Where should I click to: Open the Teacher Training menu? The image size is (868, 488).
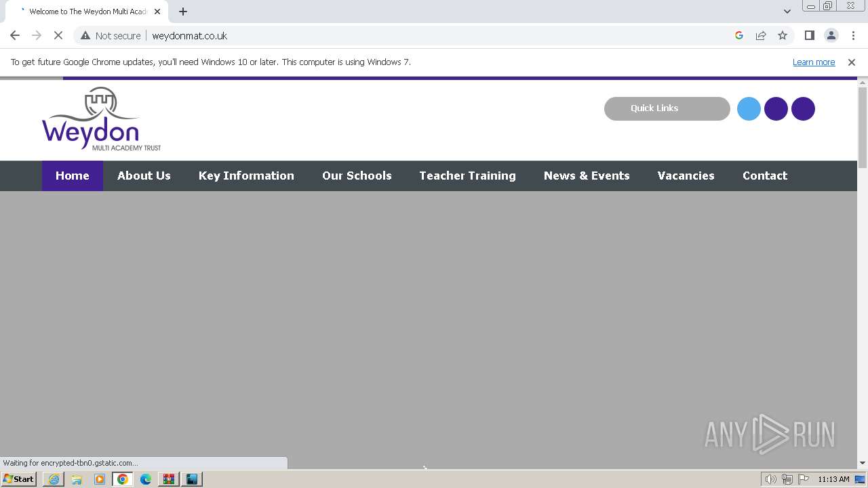coord(467,176)
